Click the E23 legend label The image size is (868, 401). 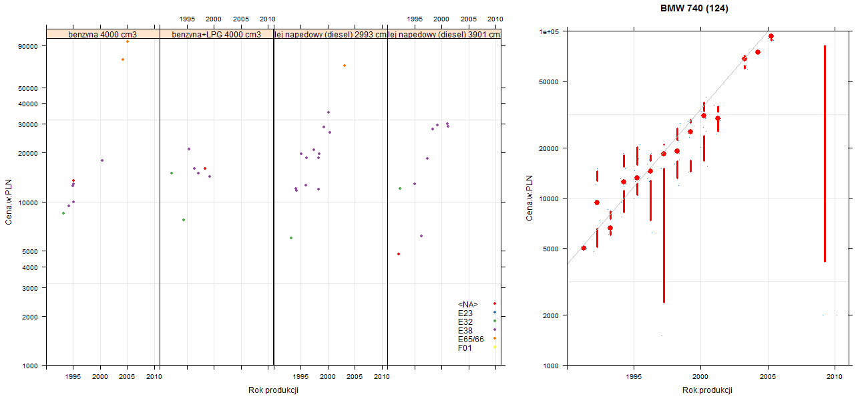point(465,313)
